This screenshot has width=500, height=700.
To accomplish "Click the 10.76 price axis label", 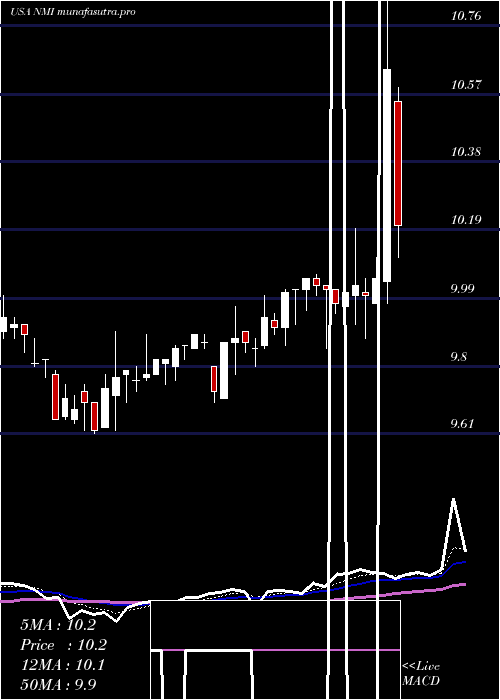I will [x=466, y=16].
